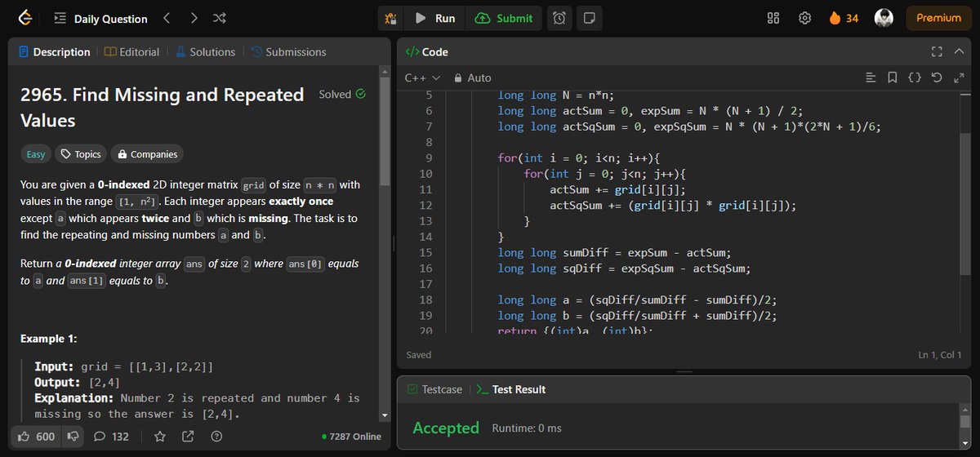Open the debugger icon beside Run

[x=391, y=18]
